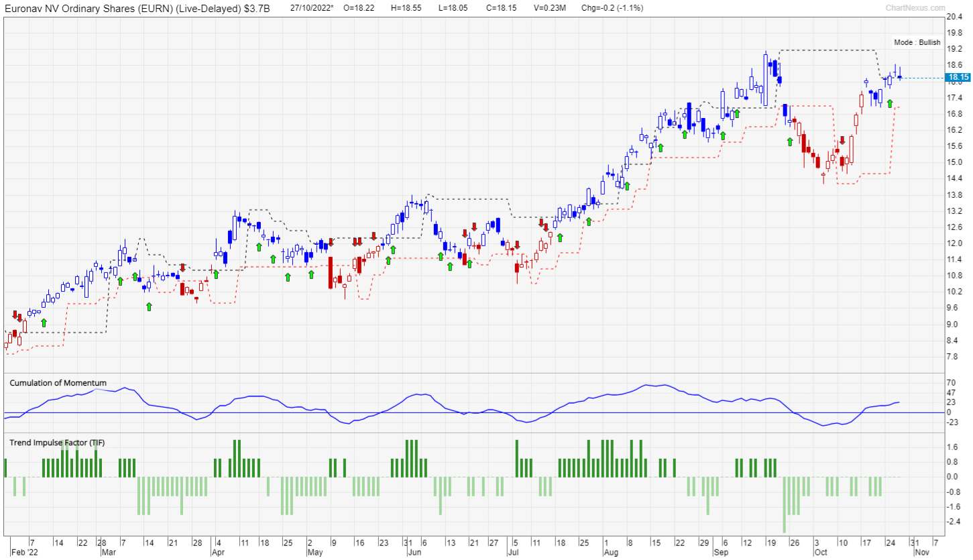Image resolution: width=973 pixels, height=560 pixels.
Task: Click the -23 momentum axis label
Action: [x=952, y=423]
